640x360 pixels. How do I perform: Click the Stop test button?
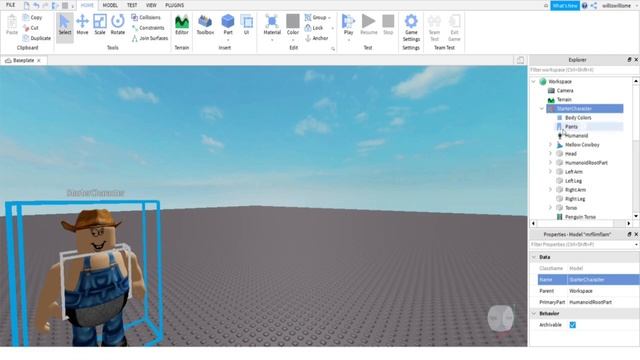[388, 24]
